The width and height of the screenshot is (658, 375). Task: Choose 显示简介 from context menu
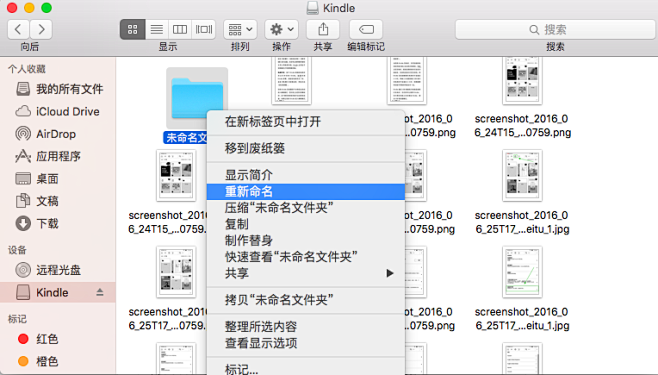(x=306, y=175)
